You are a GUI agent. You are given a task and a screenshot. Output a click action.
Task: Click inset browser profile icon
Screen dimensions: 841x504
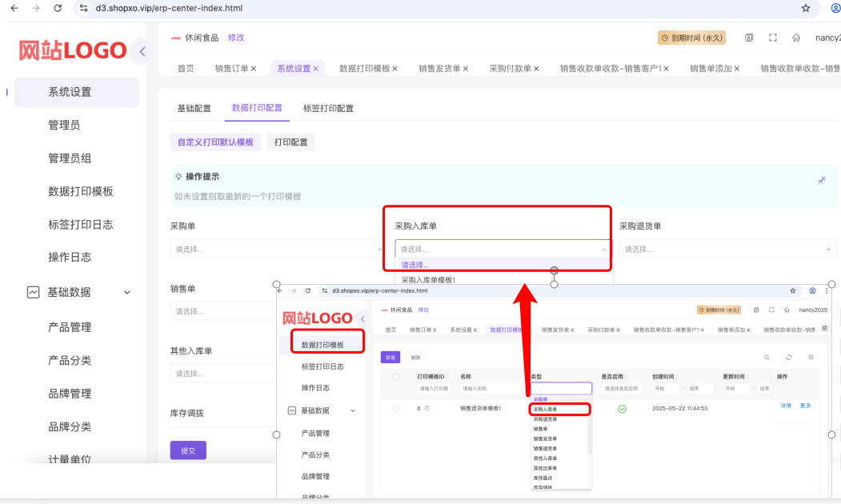click(x=812, y=290)
